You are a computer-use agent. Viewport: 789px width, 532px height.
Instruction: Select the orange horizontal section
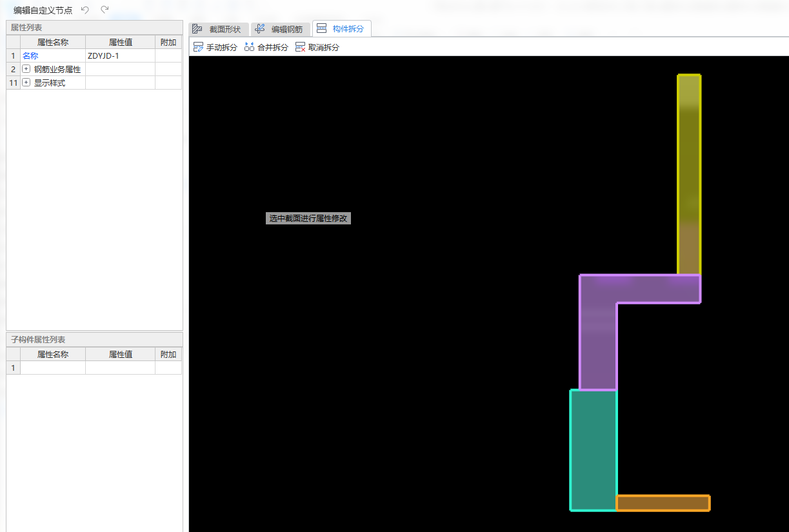[x=663, y=503]
